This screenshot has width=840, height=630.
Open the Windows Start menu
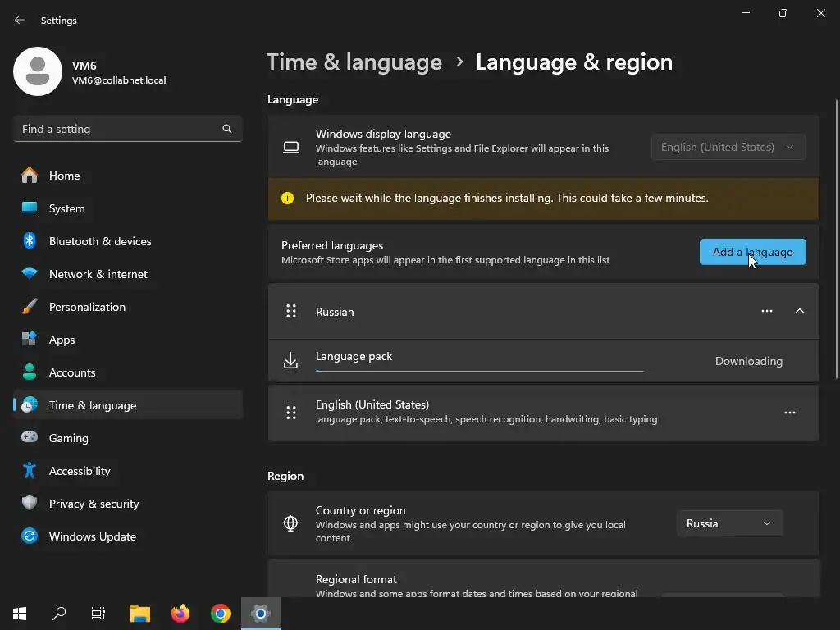[20, 614]
